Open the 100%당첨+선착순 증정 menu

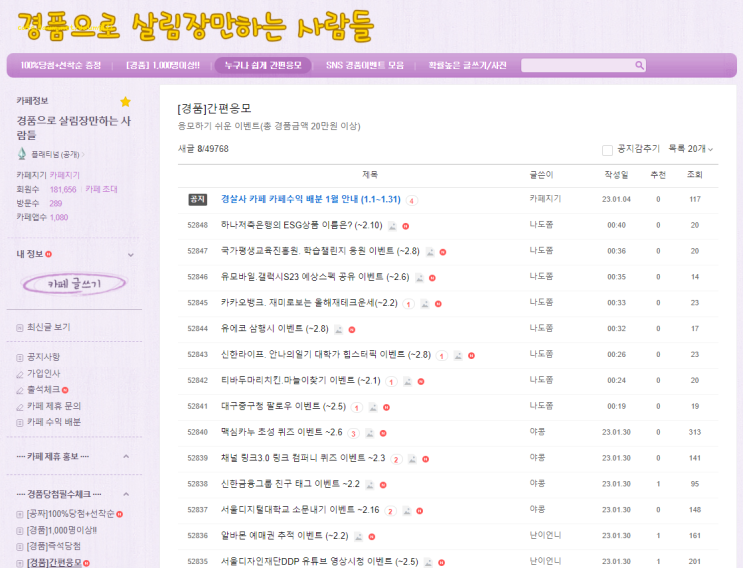pos(61,65)
